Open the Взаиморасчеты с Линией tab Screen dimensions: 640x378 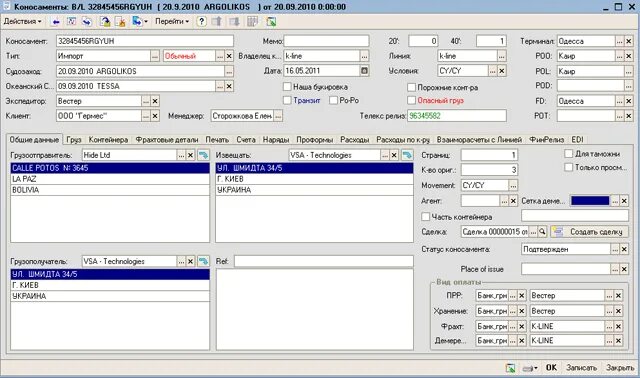[479, 140]
